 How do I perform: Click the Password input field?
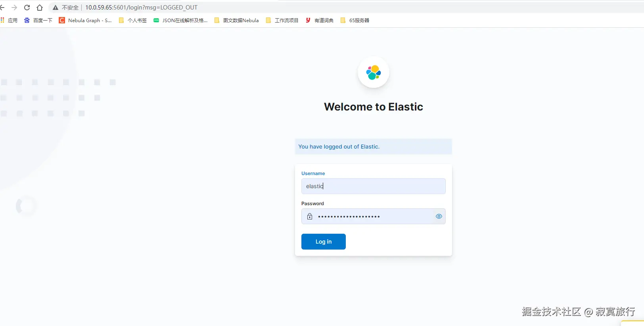[374, 216]
